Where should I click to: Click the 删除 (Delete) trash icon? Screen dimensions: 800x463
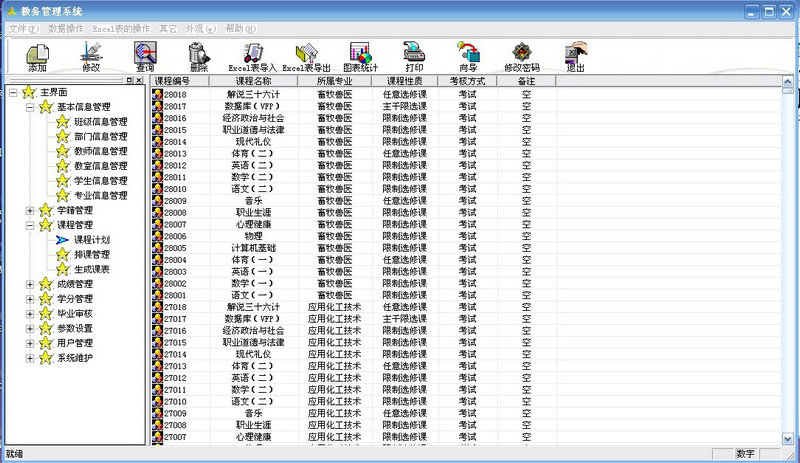point(198,57)
